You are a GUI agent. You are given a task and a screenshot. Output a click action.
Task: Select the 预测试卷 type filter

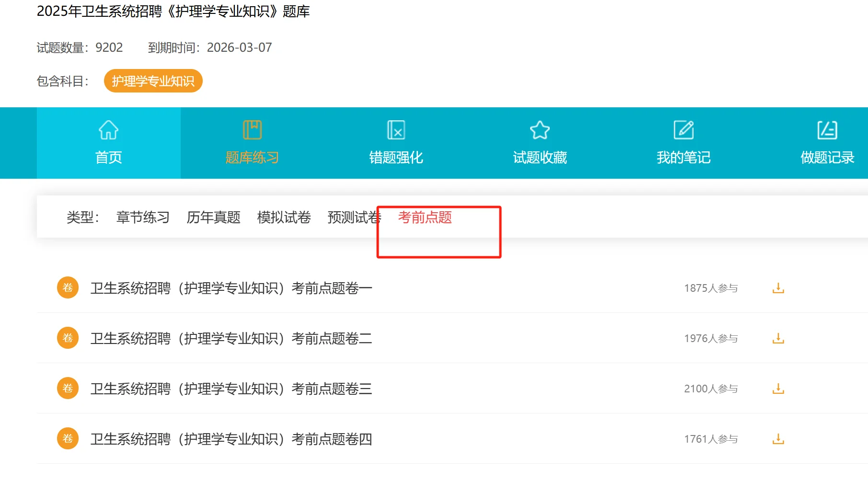tap(354, 218)
